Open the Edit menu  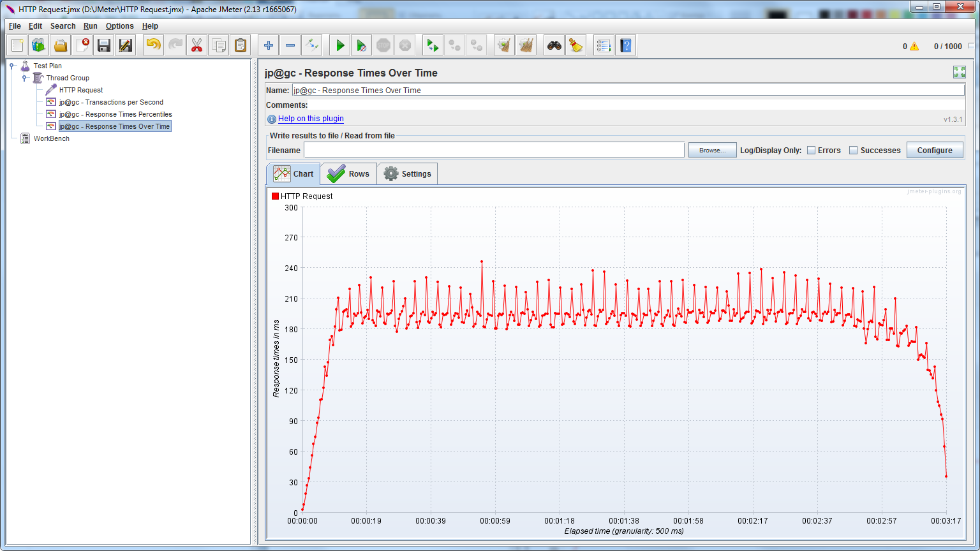tap(35, 26)
